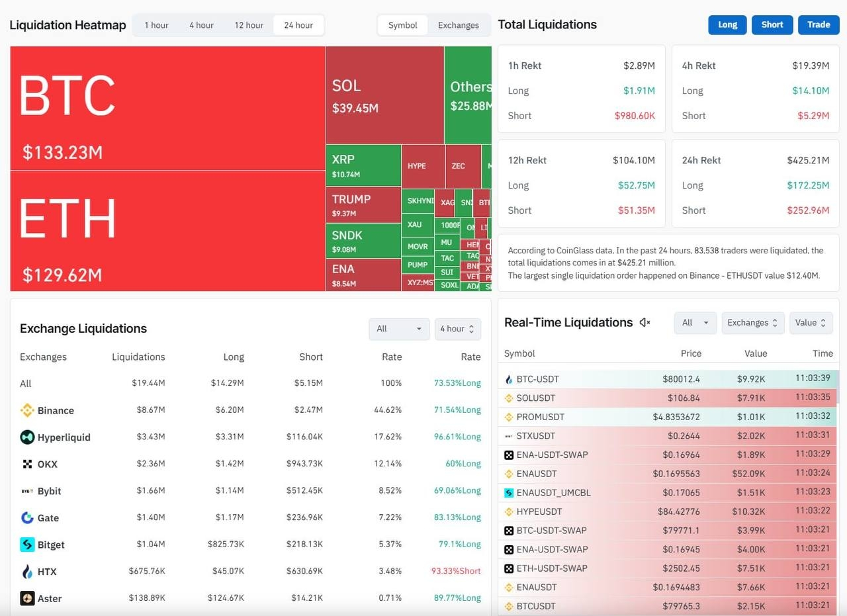
Task: Click the Trade button
Action: coord(819,24)
